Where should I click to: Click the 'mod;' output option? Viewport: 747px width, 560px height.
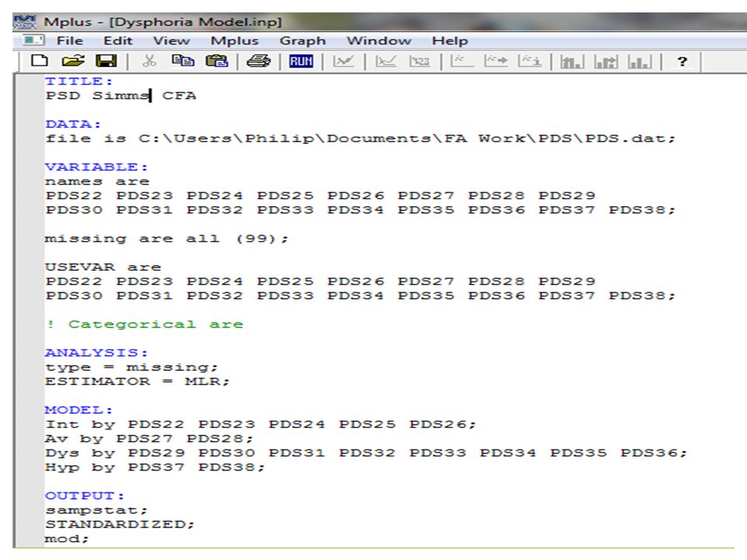tap(67, 538)
